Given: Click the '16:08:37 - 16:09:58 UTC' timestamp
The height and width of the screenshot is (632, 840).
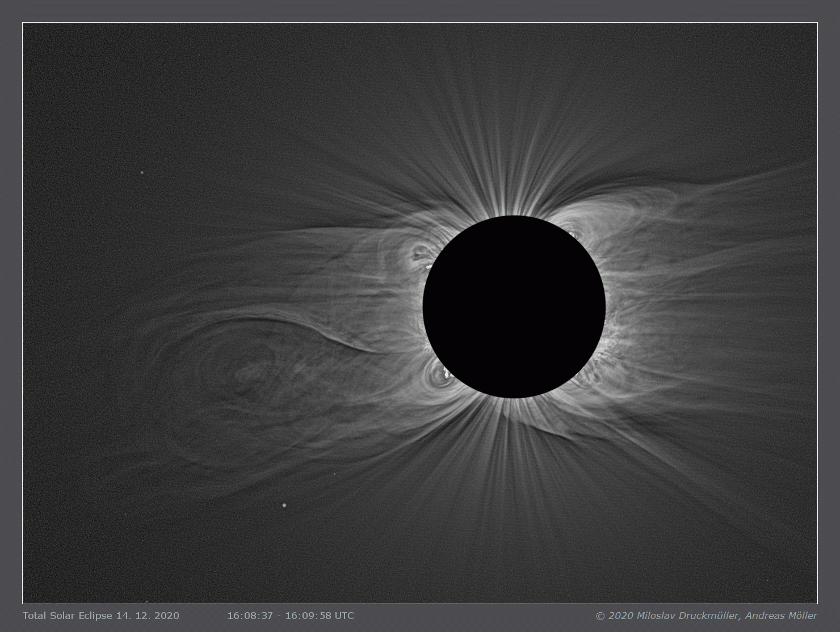Looking at the screenshot, I should (x=291, y=616).
